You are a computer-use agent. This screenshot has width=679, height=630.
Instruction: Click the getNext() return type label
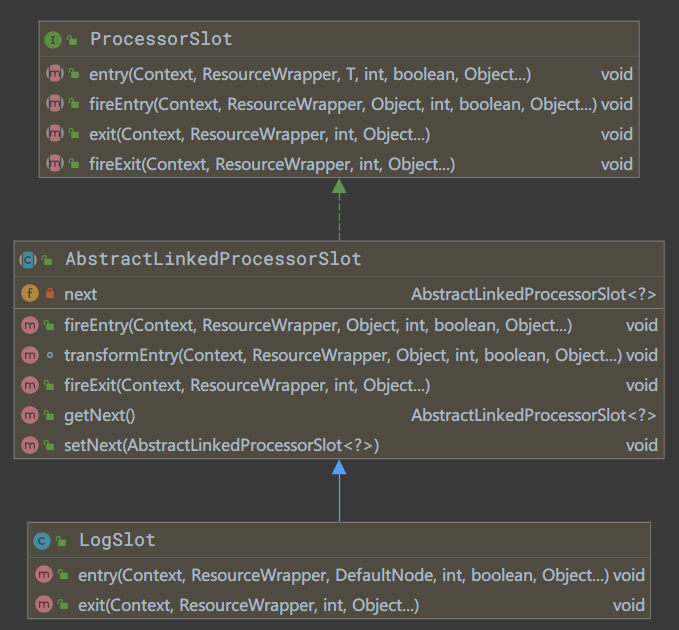[533, 415]
